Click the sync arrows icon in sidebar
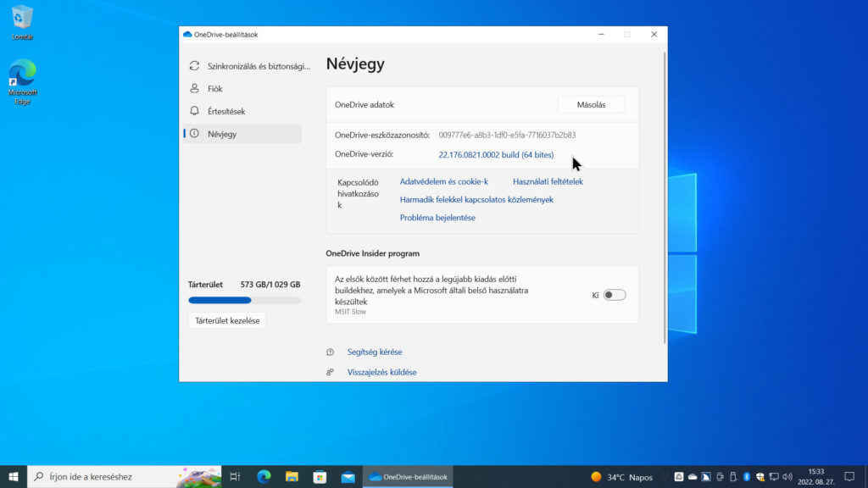Image resolution: width=868 pixels, height=488 pixels. (194, 66)
